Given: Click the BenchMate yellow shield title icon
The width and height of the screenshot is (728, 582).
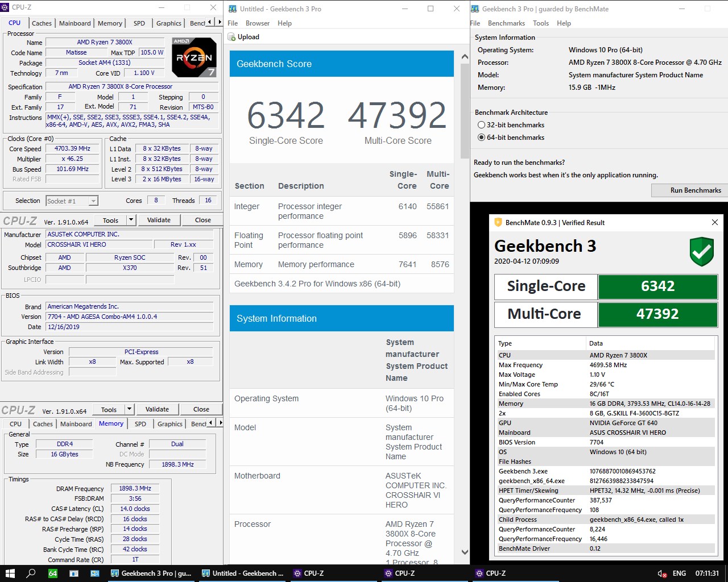Looking at the screenshot, I should coord(498,222).
